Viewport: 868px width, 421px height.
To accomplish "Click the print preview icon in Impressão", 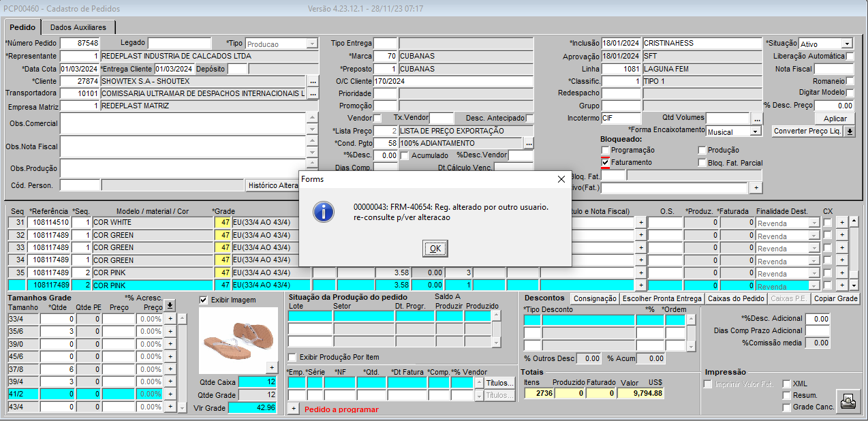I will 847,401.
